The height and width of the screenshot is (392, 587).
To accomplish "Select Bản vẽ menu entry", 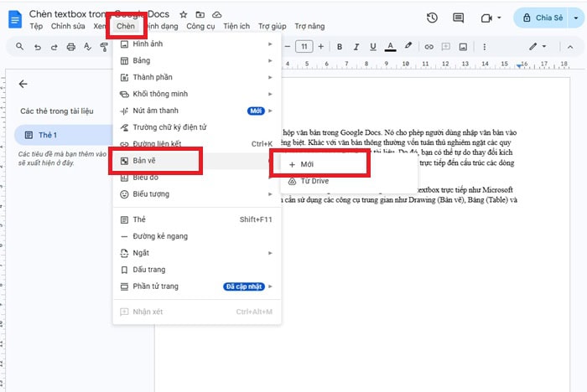I will click(197, 161).
